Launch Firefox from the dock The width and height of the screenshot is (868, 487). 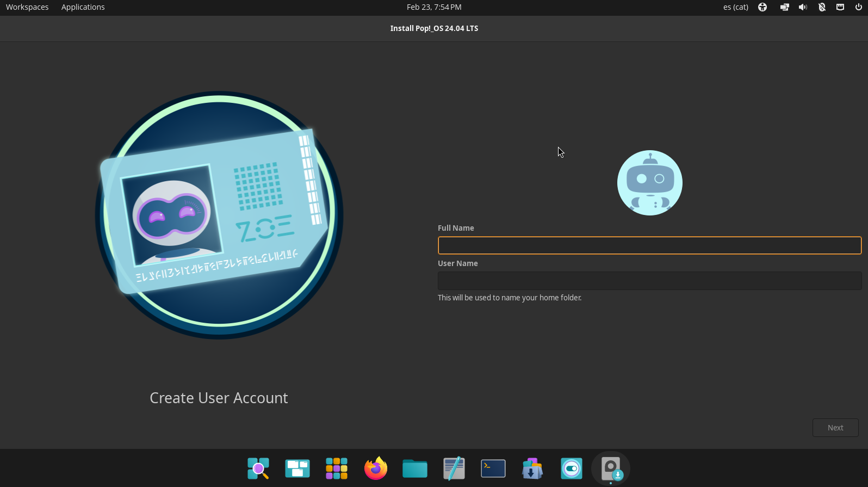[376, 468]
